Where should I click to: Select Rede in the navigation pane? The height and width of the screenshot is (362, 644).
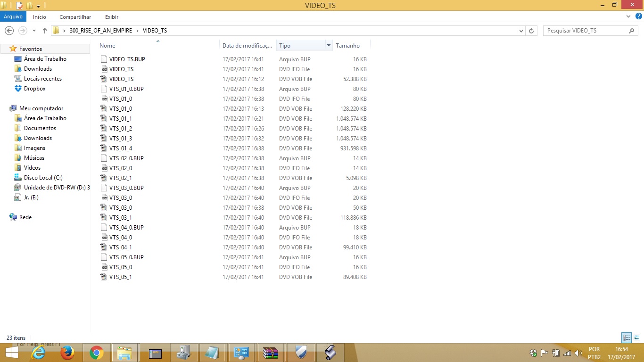[25, 217]
